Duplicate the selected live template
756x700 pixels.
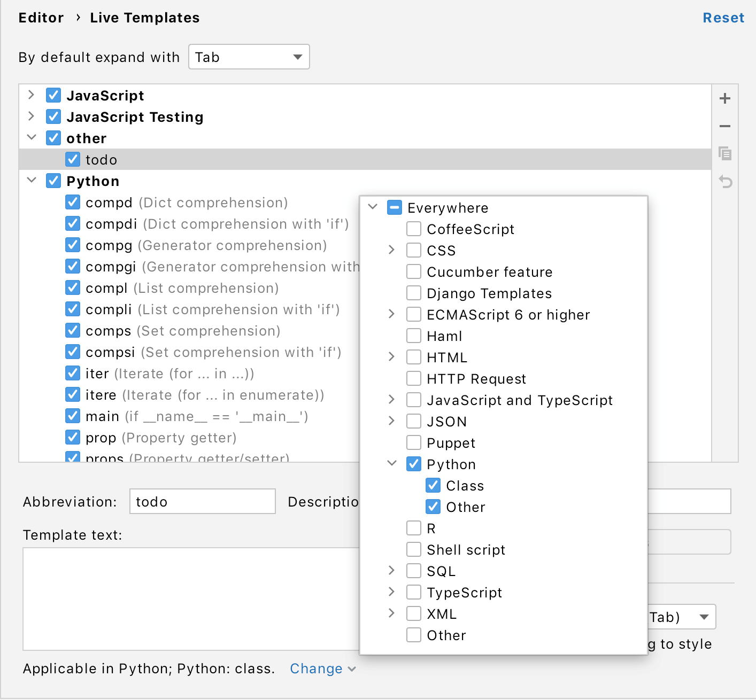click(725, 154)
